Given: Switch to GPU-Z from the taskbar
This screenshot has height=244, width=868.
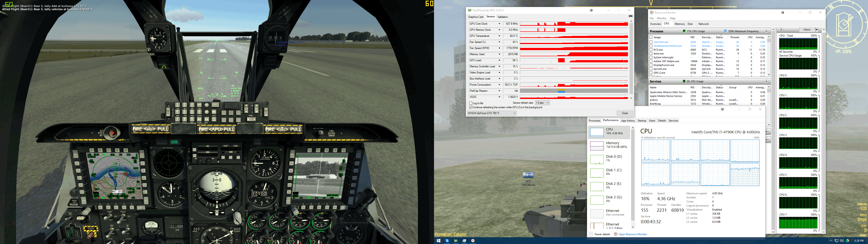Looking at the screenshot, I should (x=455, y=241).
